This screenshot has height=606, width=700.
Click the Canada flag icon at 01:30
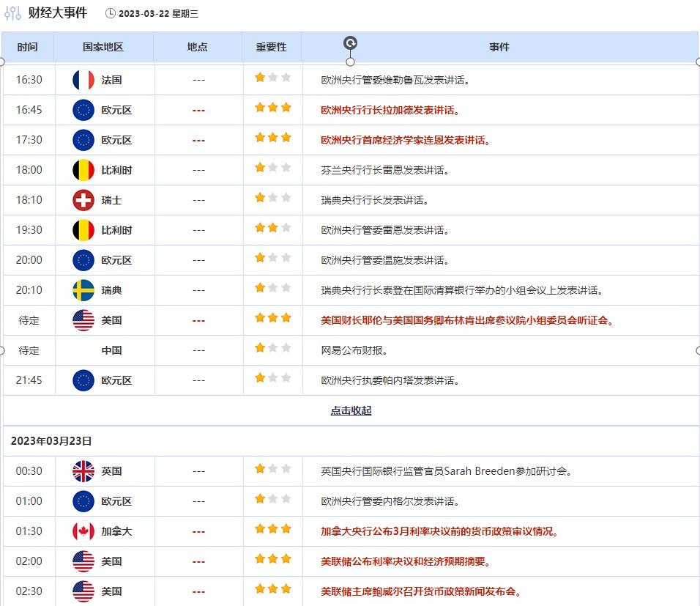point(83,531)
